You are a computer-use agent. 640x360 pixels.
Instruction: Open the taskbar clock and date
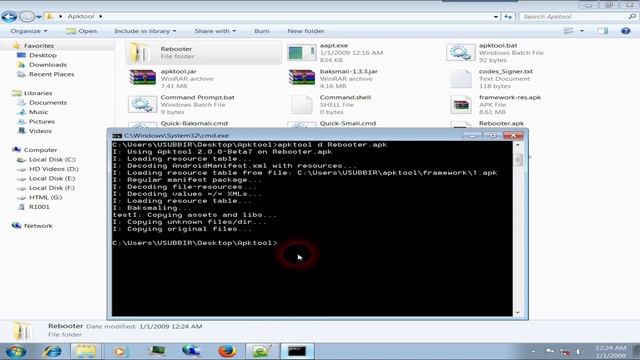pyautogui.click(x=610, y=351)
